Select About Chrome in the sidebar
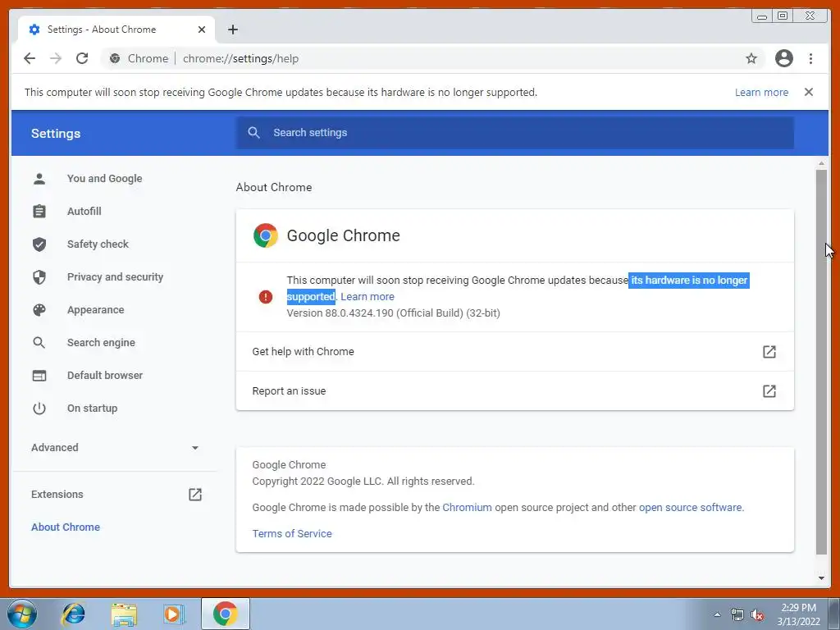Viewport: 840px width, 630px height. pyautogui.click(x=66, y=527)
